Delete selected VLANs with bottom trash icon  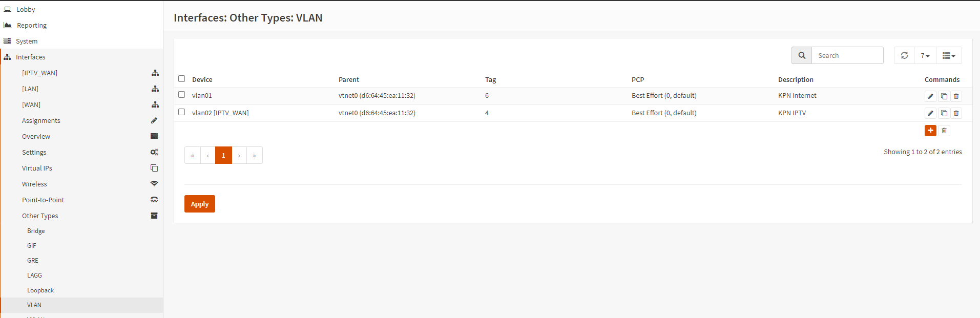point(944,131)
